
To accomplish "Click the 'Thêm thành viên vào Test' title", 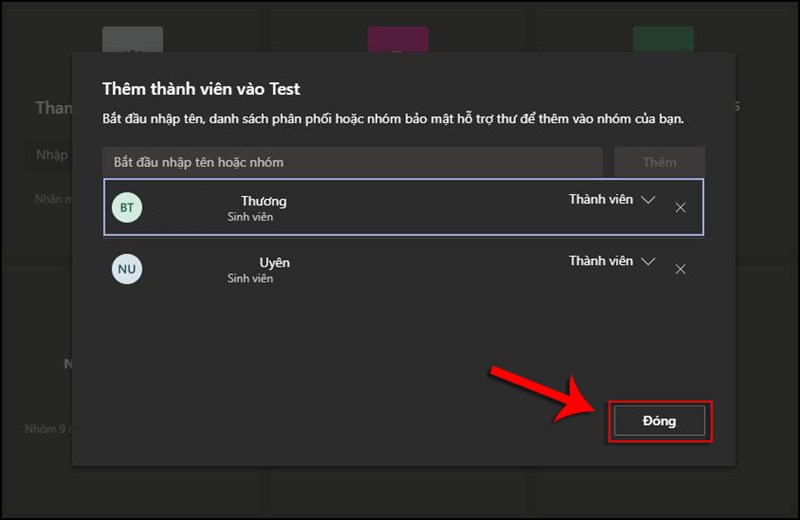I will 201,89.
